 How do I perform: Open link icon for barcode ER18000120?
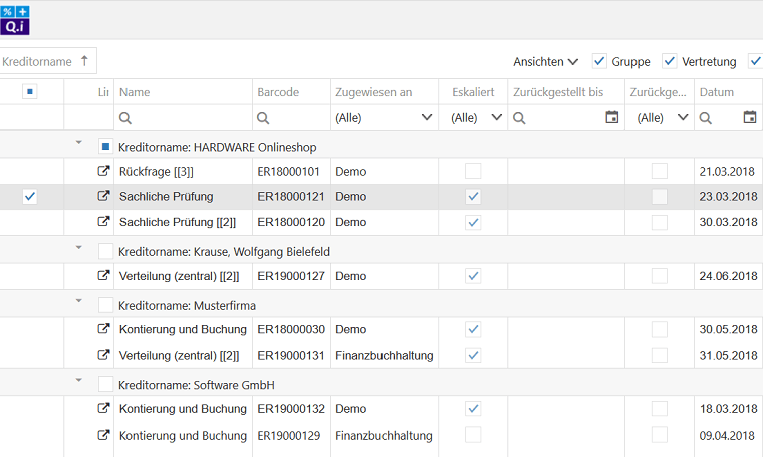[x=102, y=222]
